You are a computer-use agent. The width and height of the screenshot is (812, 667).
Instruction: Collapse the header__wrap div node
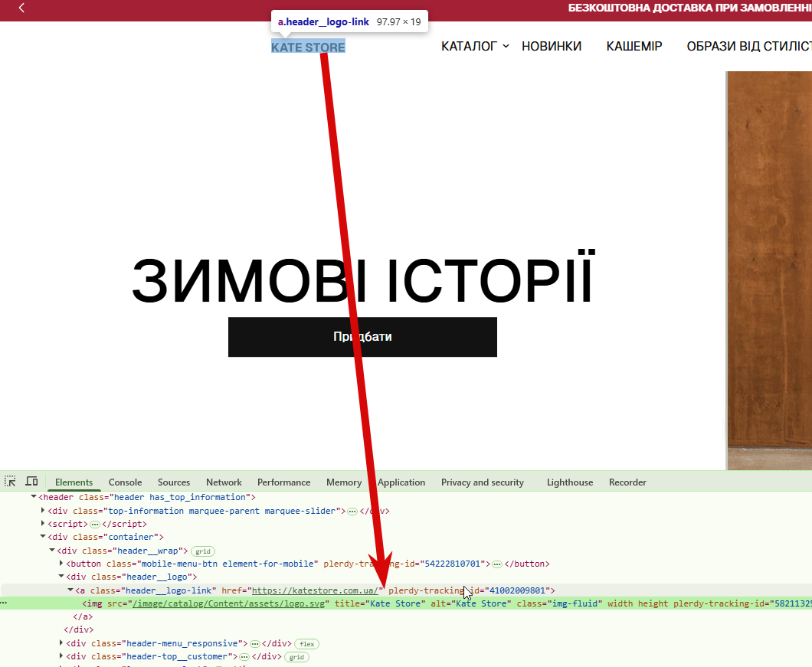52,550
